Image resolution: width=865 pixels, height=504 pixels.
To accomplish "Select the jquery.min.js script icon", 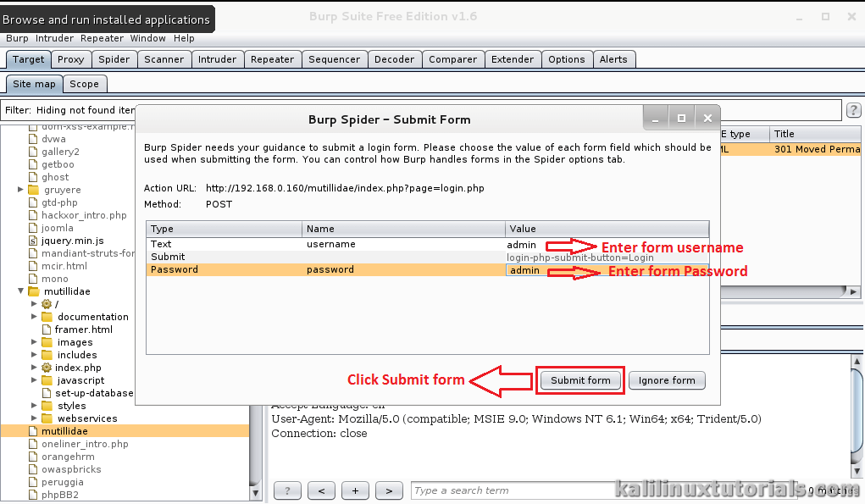I will point(32,241).
